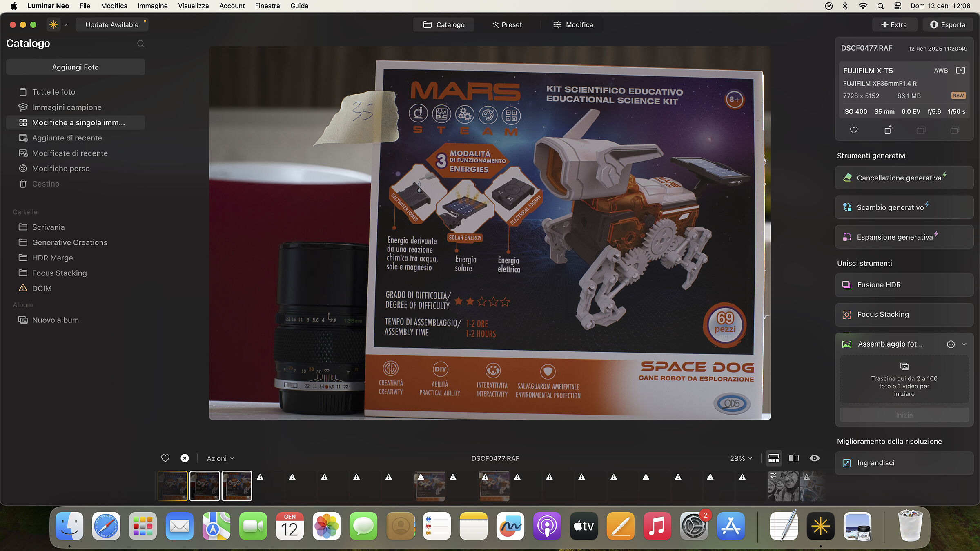Open Aggiunte di recente in sidebar
This screenshot has height=551, width=980.
coord(76,138)
